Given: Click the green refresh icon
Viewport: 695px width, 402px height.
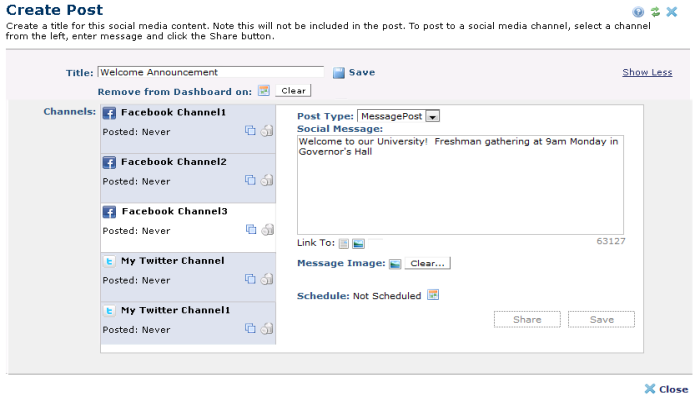Looking at the screenshot, I should pyautogui.click(x=655, y=11).
